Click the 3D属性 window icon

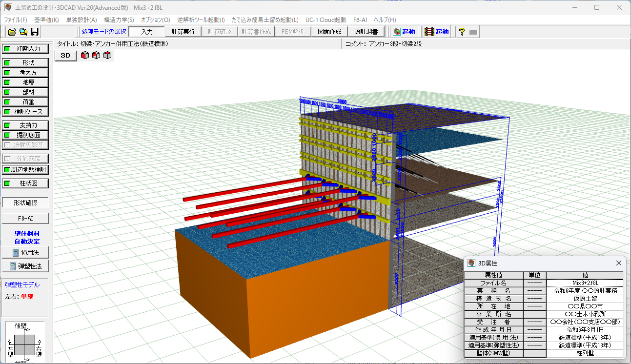(x=471, y=263)
